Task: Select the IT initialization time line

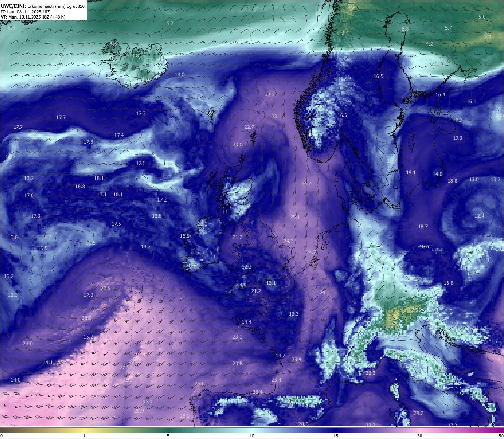Action: pyautogui.click(x=25, y=12)
